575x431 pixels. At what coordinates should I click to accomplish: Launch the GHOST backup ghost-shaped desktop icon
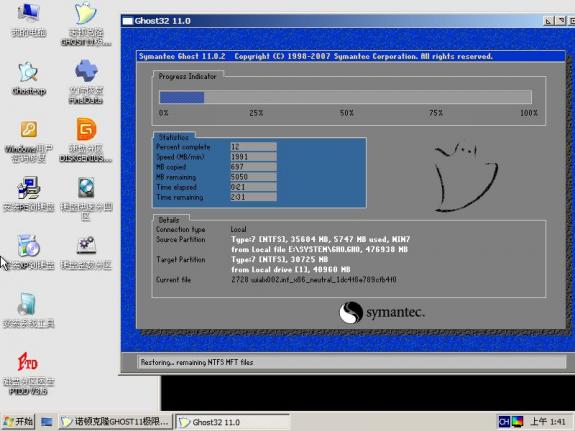click(x=86, y=14)
